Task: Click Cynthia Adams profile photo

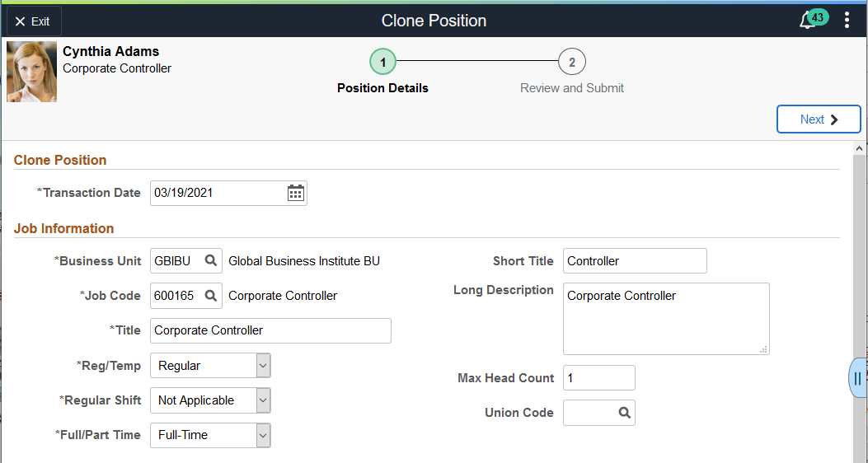Action: 31,72
